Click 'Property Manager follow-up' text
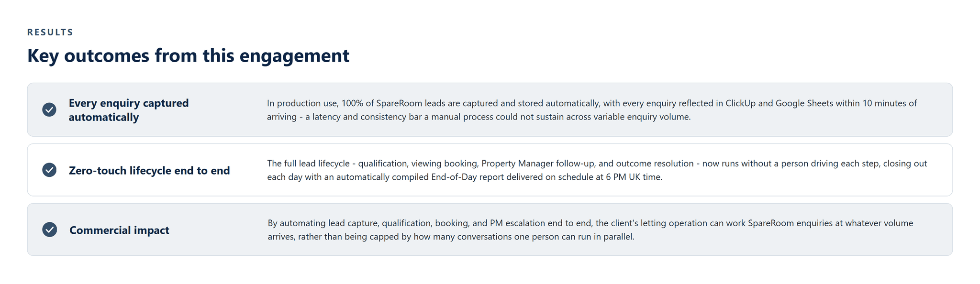Viewport: 980px width, 284px height. click(537, 164)
